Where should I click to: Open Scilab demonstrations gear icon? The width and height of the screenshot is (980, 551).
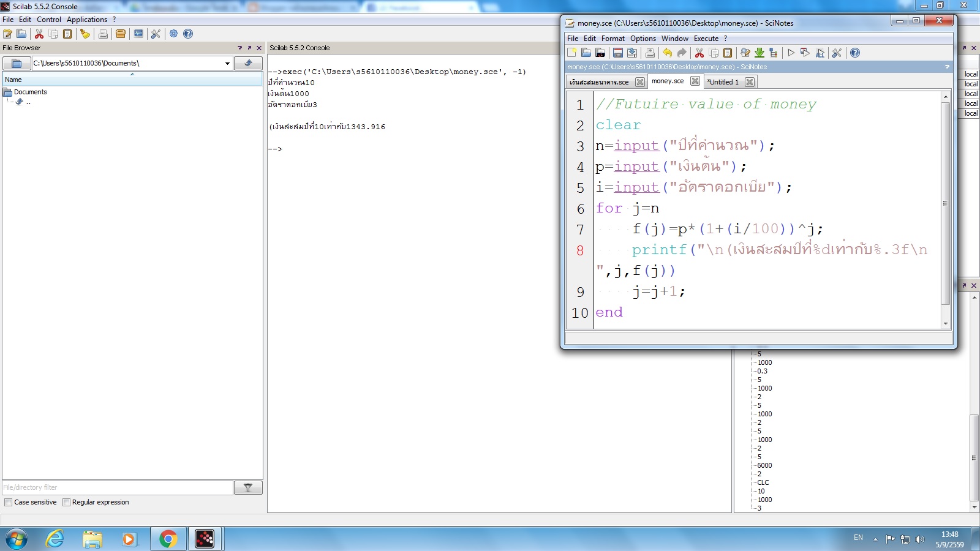(174, 34)
